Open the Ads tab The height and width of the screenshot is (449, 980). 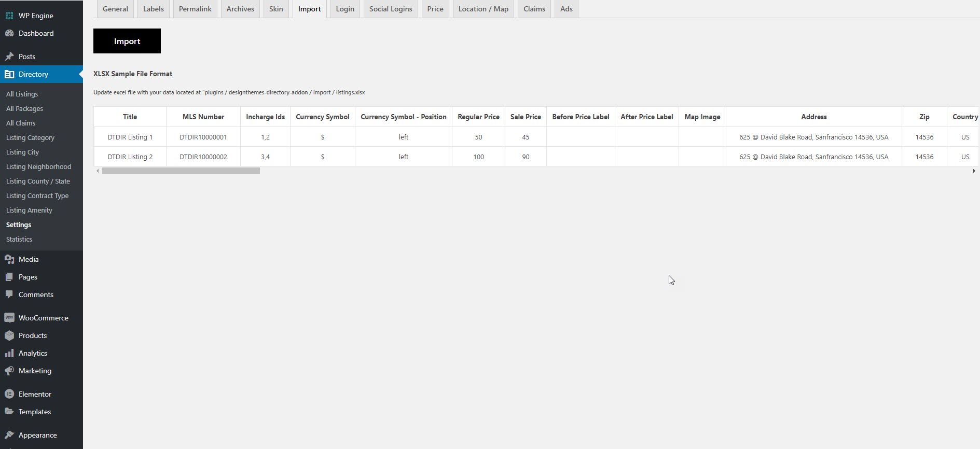click(567, 9)
